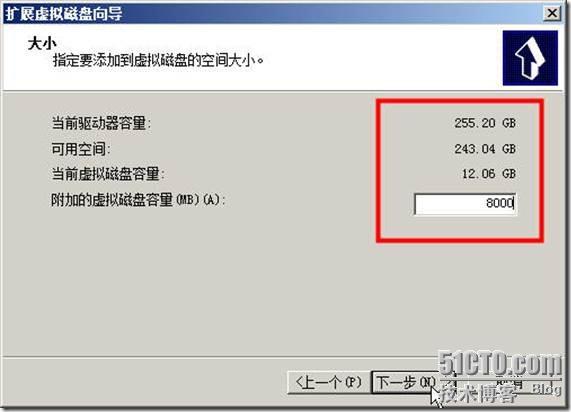
Task: Click the 12.06 GB virtual disk value
Action: point(489,174)
